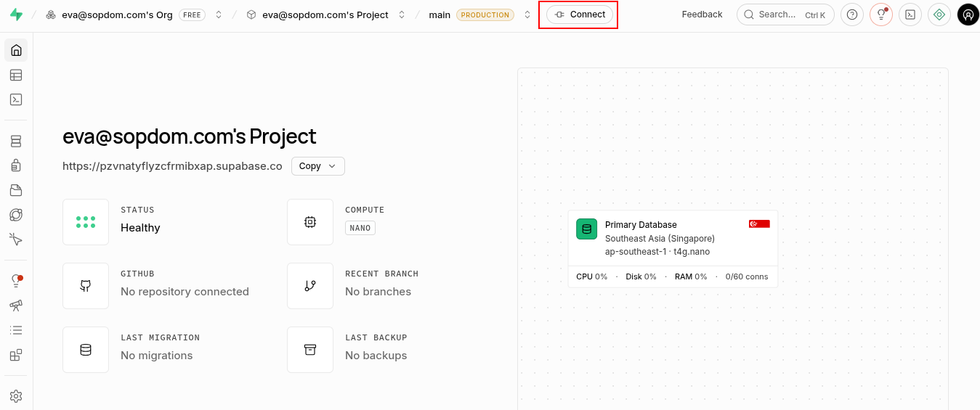
Task: Focus the Search field in header
Action: pos(785,15)
